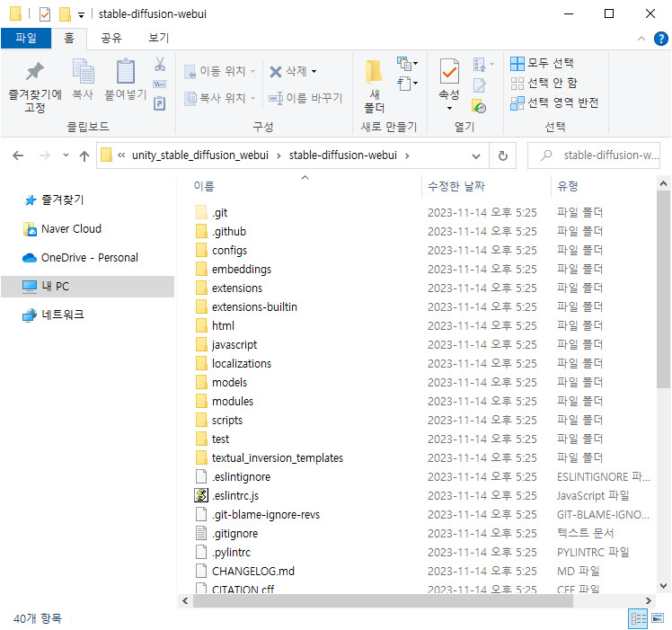Sort by 수정한 날짜 column header
672x630 pixels.
point(456,186)
